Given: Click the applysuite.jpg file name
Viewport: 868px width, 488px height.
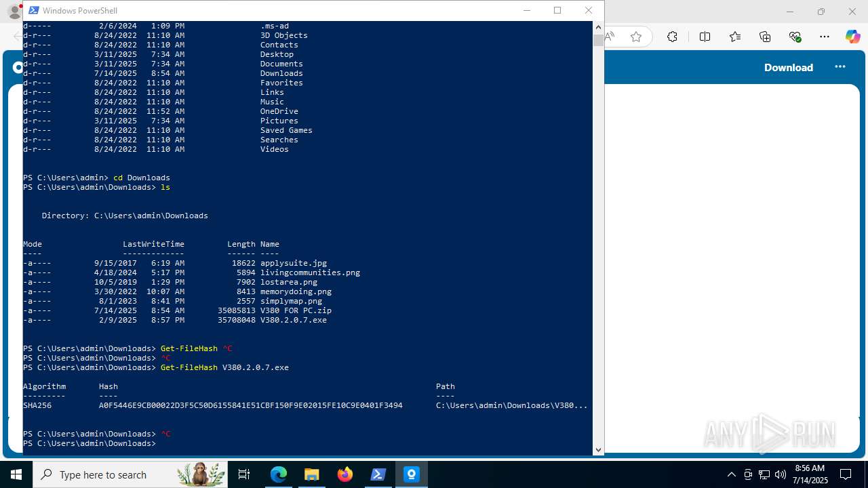Looking at the screenshot, I should click(x=294, y=263).
